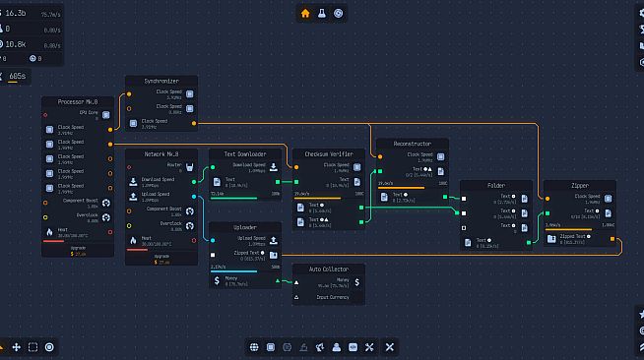The width and height of the screenshot is (644, 360).
Task: Click the Heat flame icon in Network Mk.8
Action: click(x=133, y=241)
